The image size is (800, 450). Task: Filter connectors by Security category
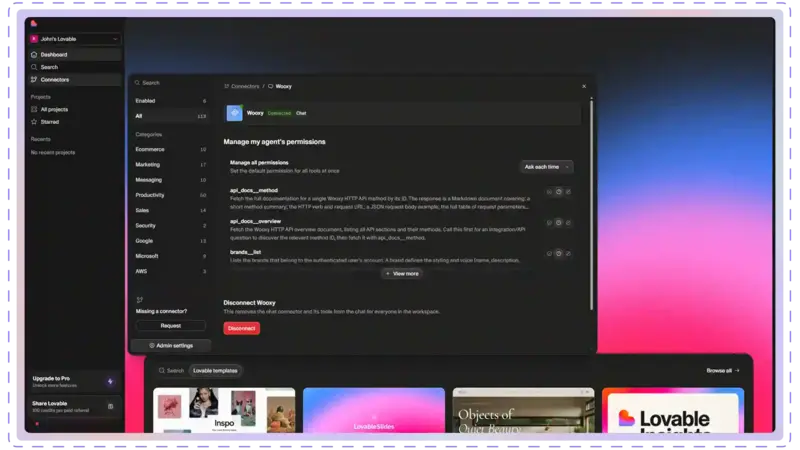coord(170,226)
